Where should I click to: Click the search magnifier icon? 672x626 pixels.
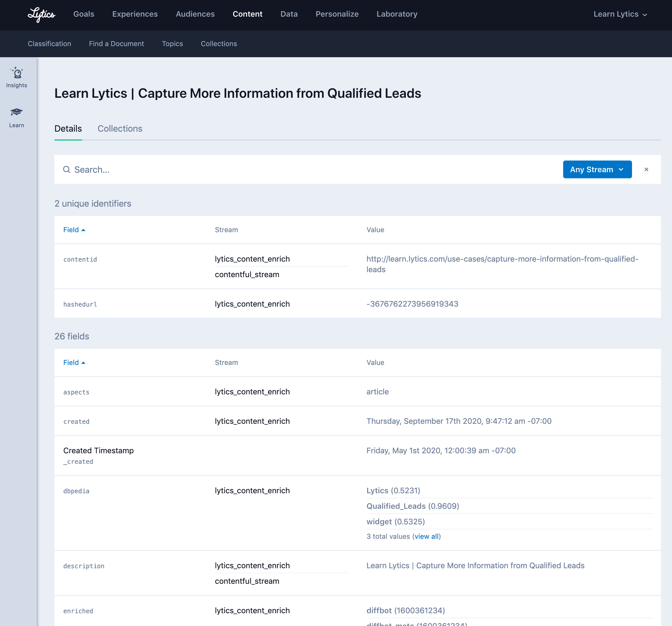(x=67, y=170)
